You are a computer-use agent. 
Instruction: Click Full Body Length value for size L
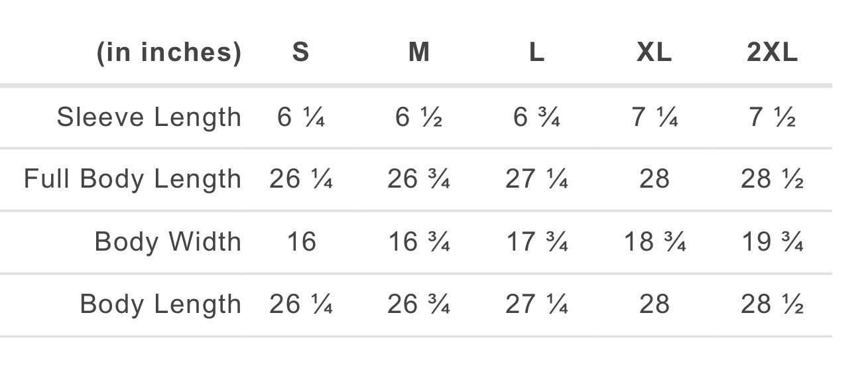coord(536,180)
